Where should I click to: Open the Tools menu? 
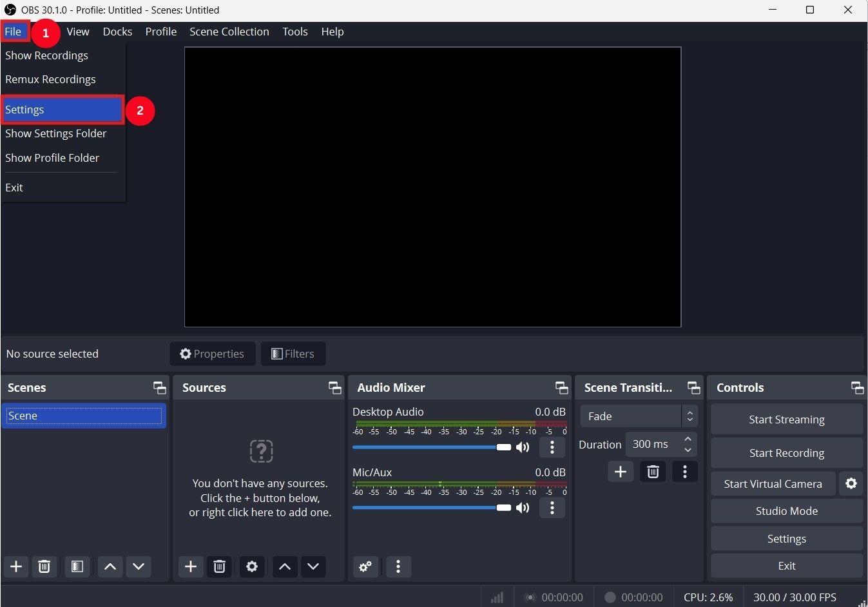[295, 32]
